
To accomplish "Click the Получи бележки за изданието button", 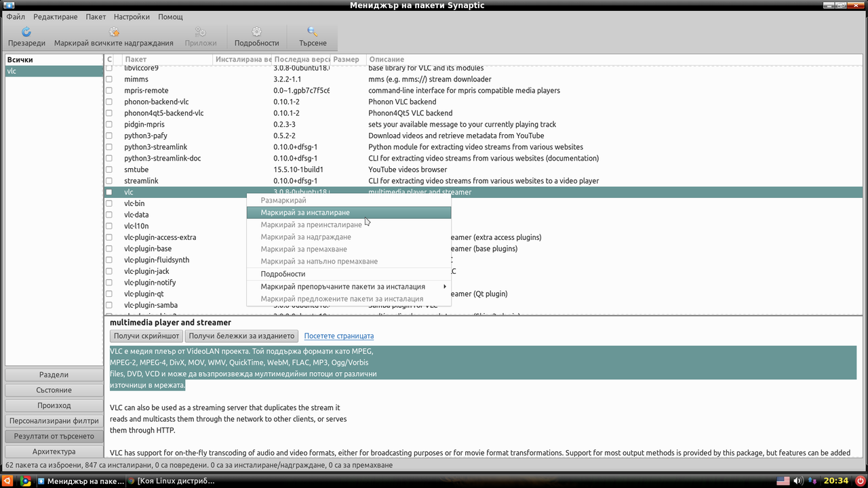I will click(x=242, y=336).
